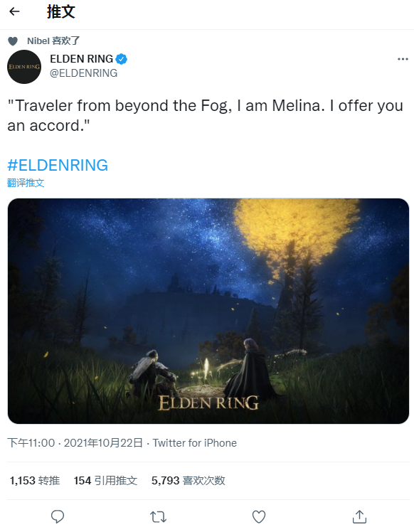
Task: Click the reply speech bubble icon
Action: (58, 516)
